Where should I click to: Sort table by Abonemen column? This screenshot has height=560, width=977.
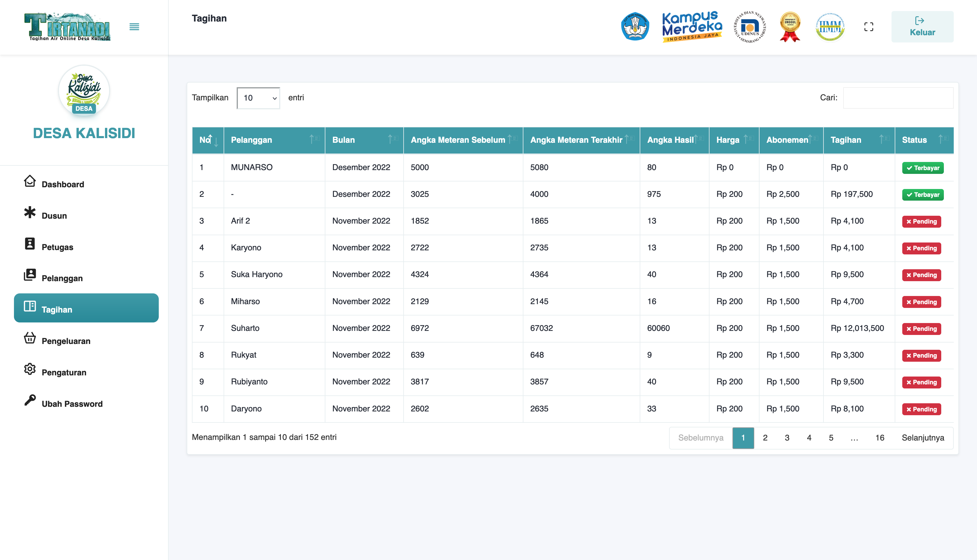coord(791,140)
